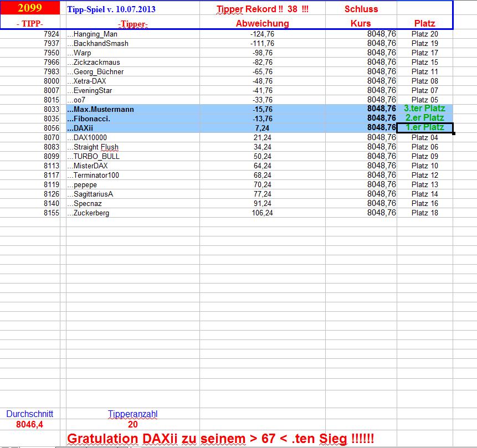This screenshot has height=448, width=477.
Task: Select the highlighted ...DAXii name cell
Action: point(132,128)
